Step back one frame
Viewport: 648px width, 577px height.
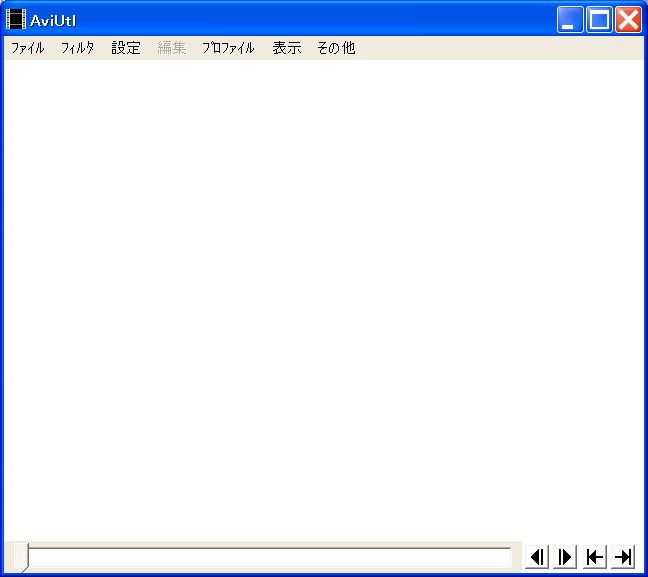537,557
